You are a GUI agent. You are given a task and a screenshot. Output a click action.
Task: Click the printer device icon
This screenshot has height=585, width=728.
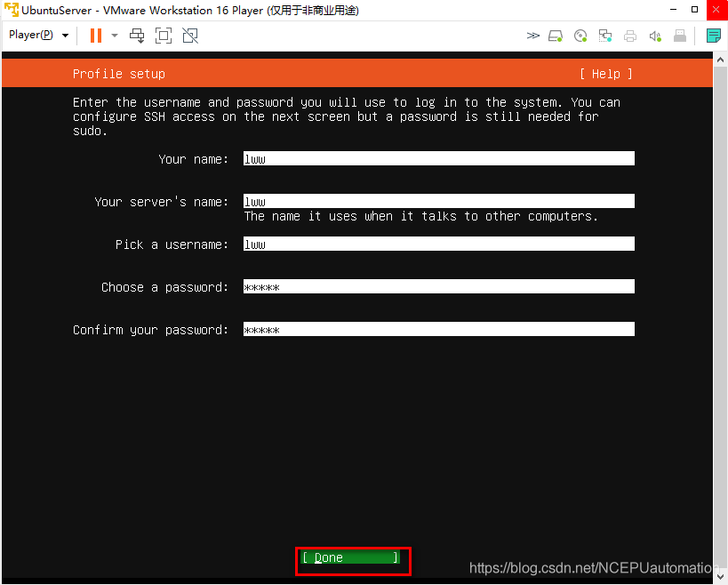click(630, 36)
